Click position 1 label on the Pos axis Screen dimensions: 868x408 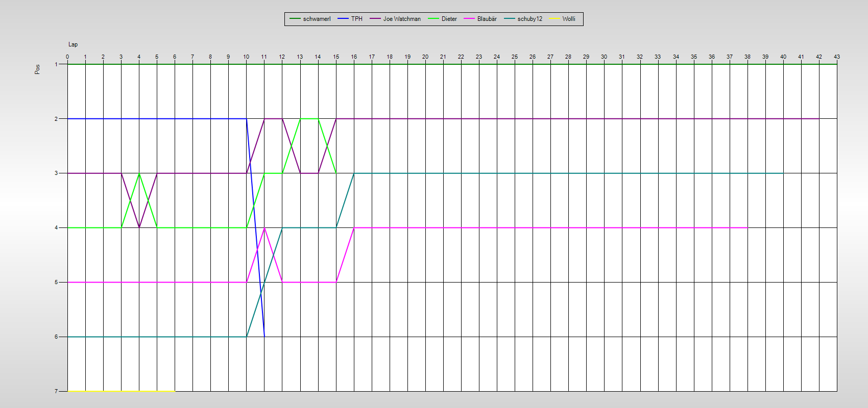pyautogui.click(x=56, y=64)
